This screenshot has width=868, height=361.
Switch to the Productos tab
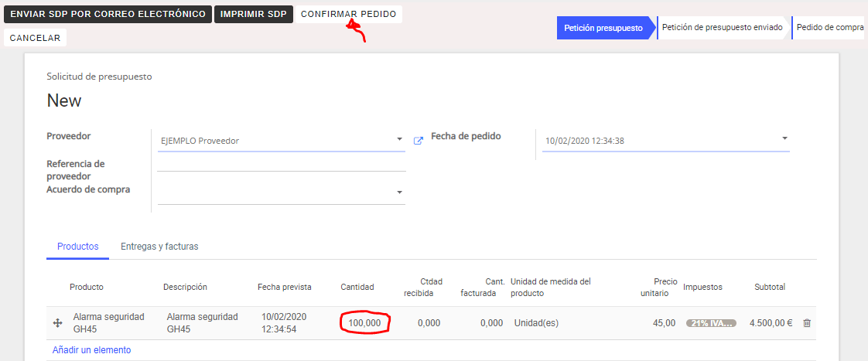point(78,247)
